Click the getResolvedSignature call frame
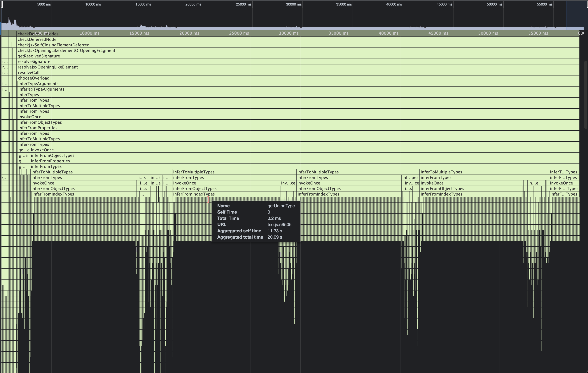The height and width of the screenshot is (373, 588). tap(38, 56)
